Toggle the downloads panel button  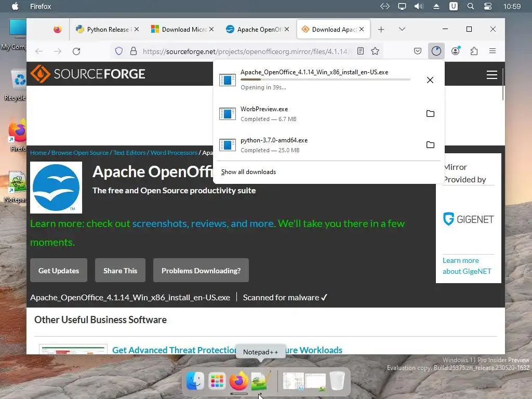tap(436, 51)
